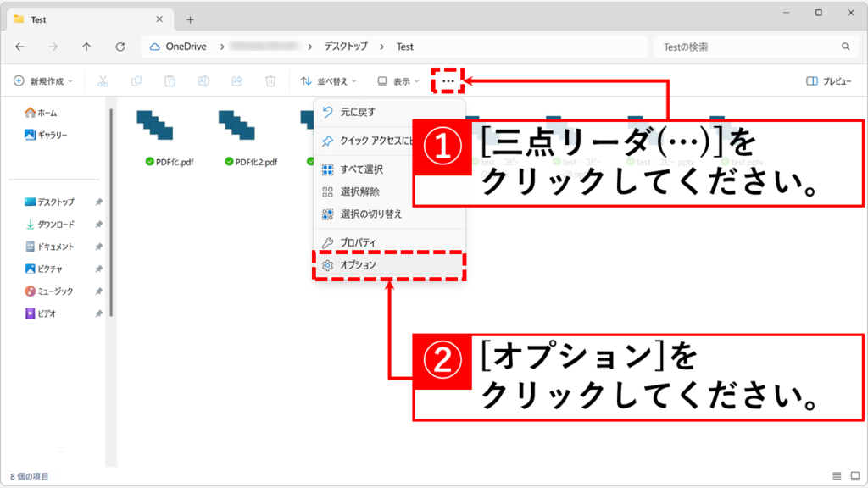This screenshot has width=868, height=488.
Task: Open ホーム in the navigation pane
Action: (41, 113)
